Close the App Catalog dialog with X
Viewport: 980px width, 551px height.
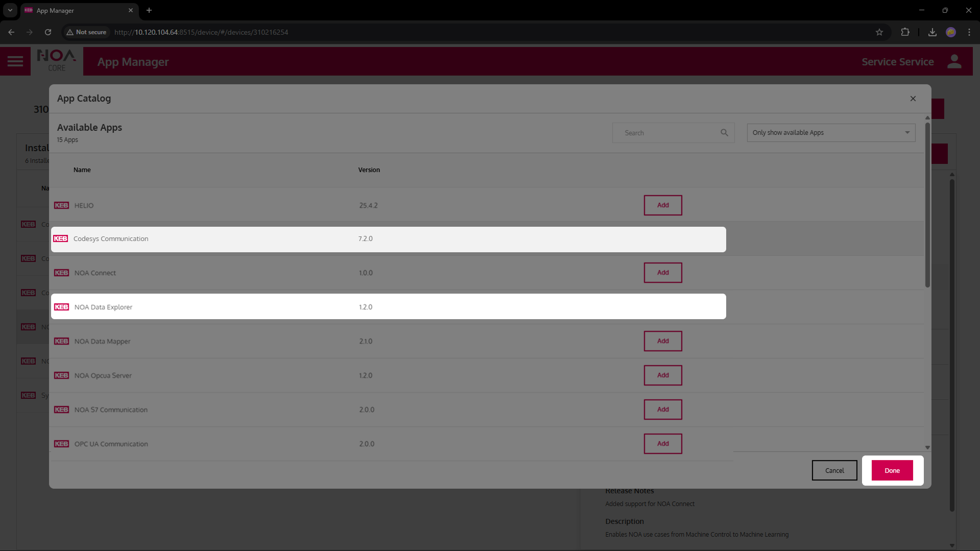pos(913,99)
